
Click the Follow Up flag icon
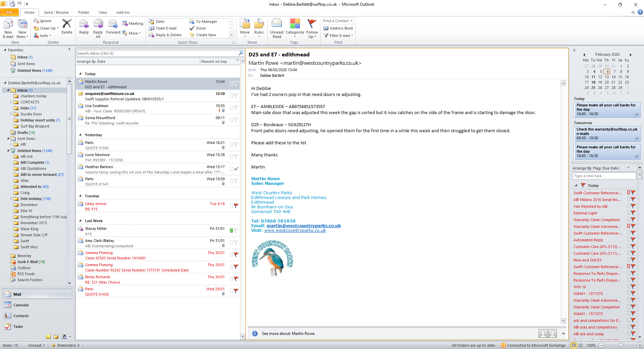tap(312, 23)
